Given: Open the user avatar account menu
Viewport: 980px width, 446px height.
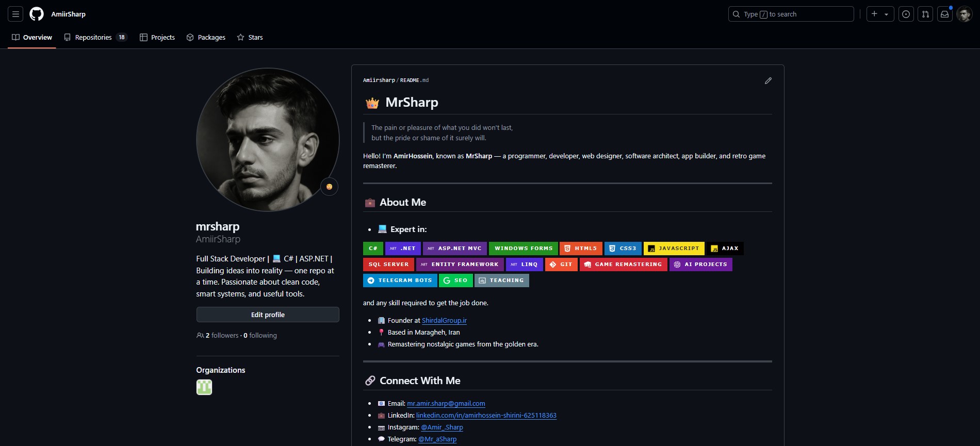Looking at the screenshot, I should tap(964, 14).
